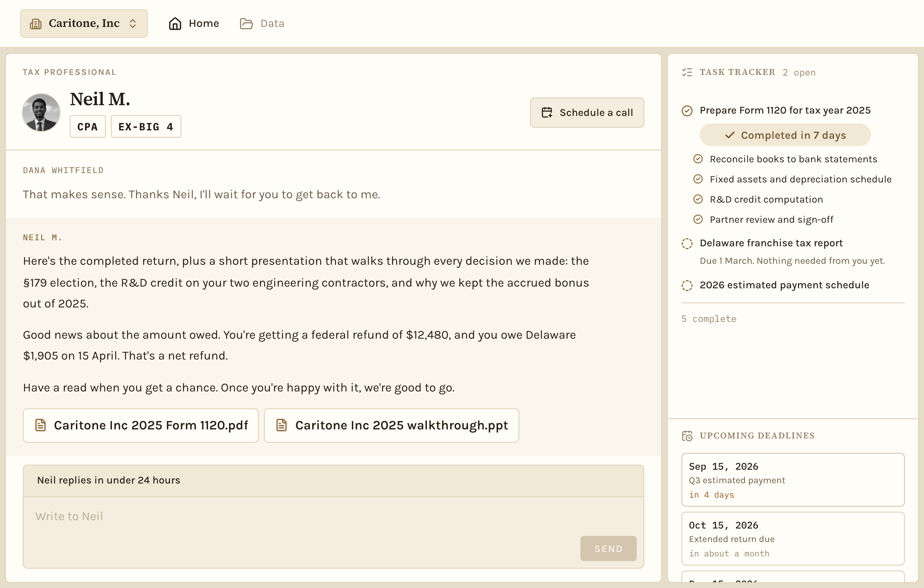Click the checkmark icon in Completed in 7 days

tap(729, 135)
